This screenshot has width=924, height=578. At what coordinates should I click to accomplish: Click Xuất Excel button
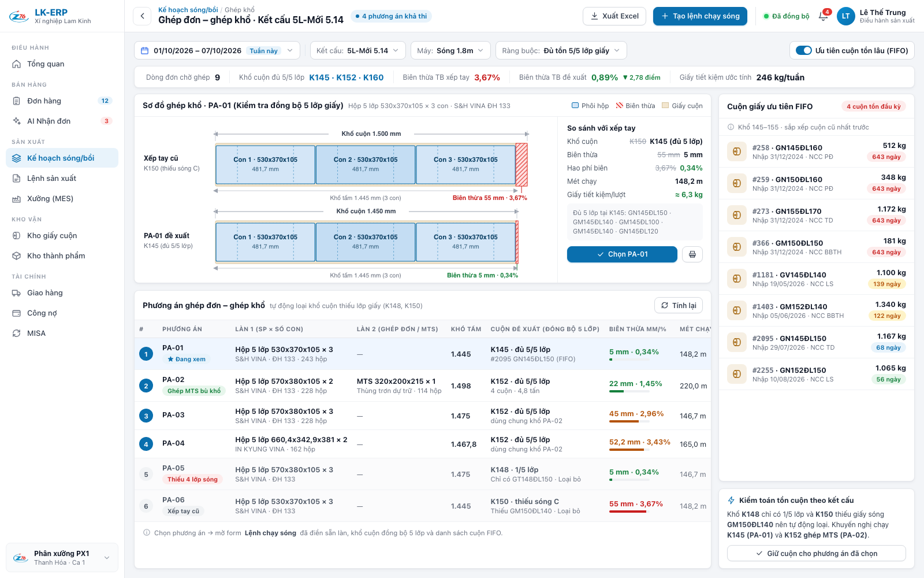click(x=614, y=16)
